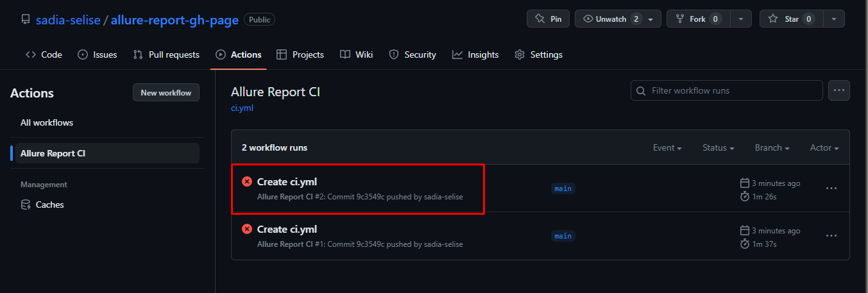Open the ci.yml workflow file link
Screen dimensions: 868x293
point(242,108)
